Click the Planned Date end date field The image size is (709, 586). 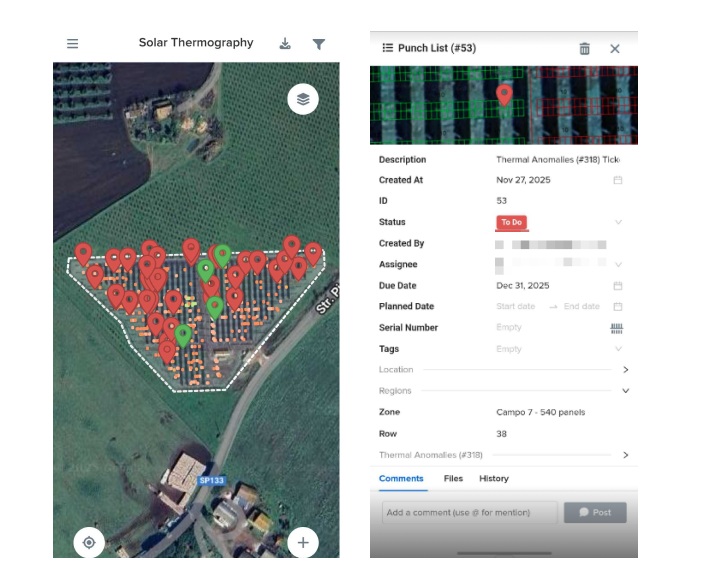[x=581, y=306]
